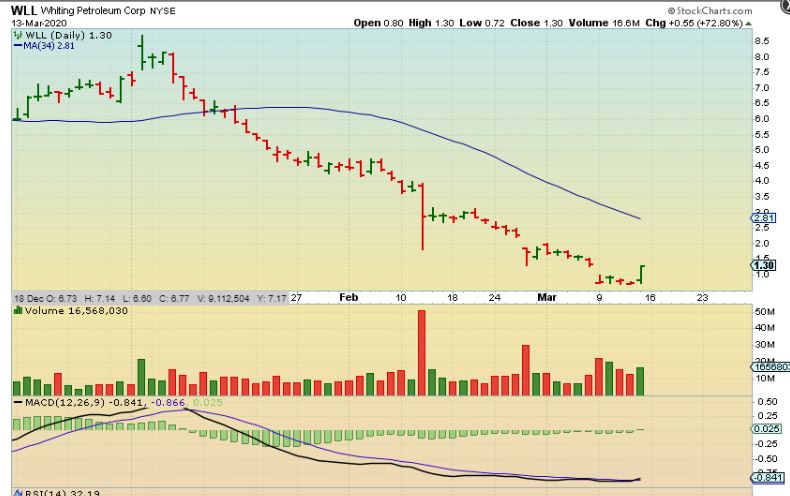Screen dimensions: 790x496
Task: Click the Volume 16.6M header value
Action: [x=604, y=23]
